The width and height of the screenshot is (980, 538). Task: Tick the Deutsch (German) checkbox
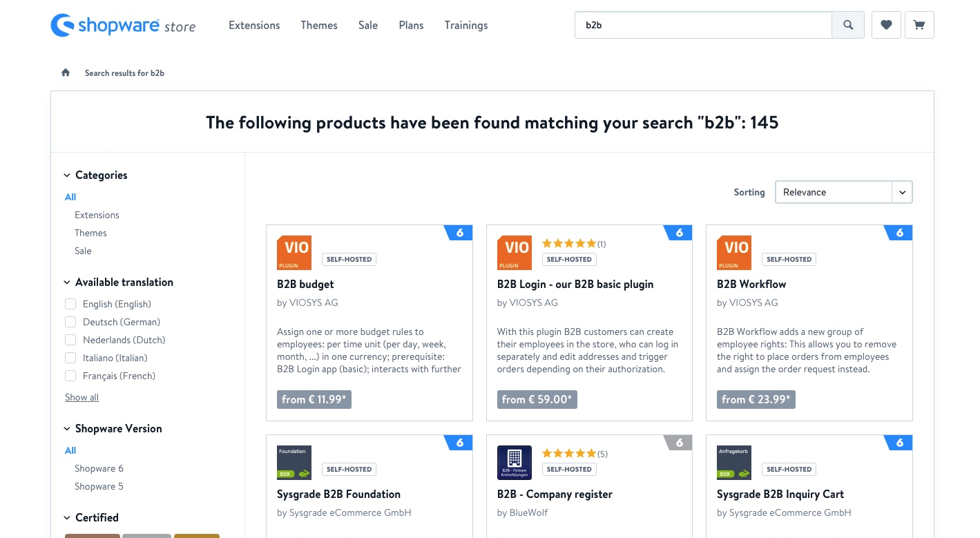click(70, 322)
